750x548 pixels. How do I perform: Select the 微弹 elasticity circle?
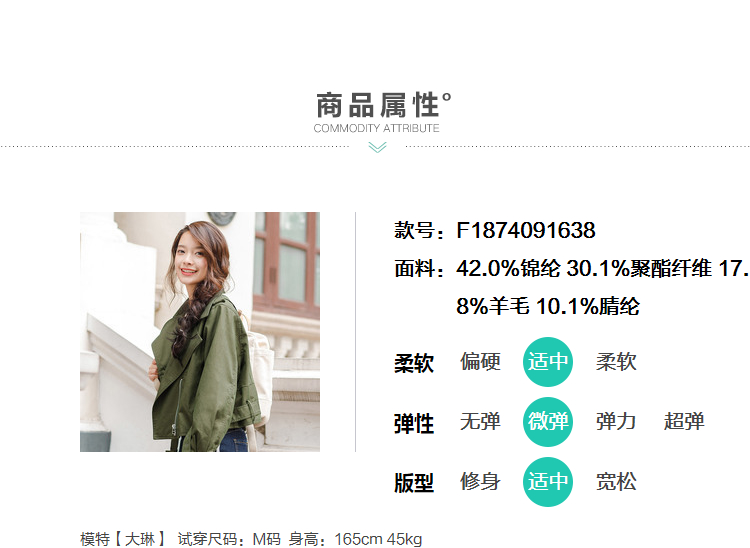pyautogui.click(x=548, y=422)
